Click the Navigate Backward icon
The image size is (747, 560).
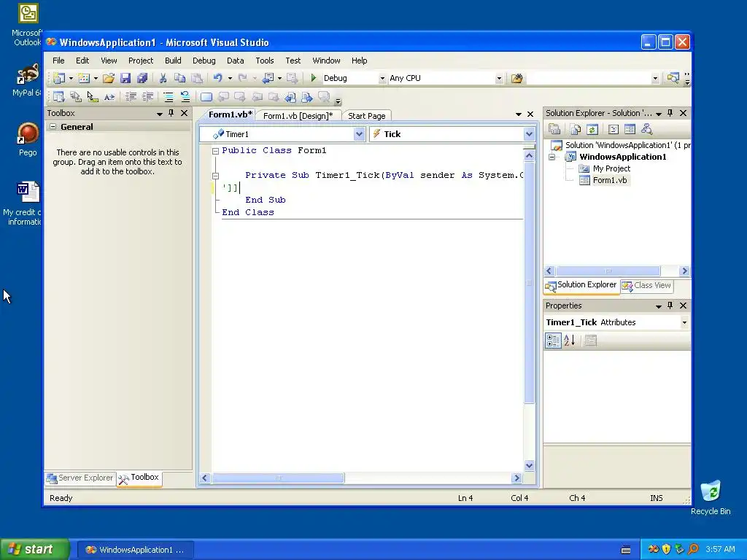coord(268,78)
